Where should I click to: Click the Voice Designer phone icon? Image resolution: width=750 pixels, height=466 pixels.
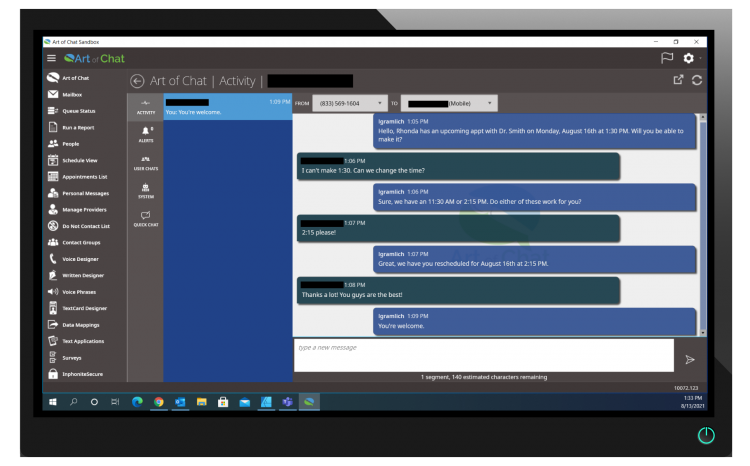[x=53, y=259]
